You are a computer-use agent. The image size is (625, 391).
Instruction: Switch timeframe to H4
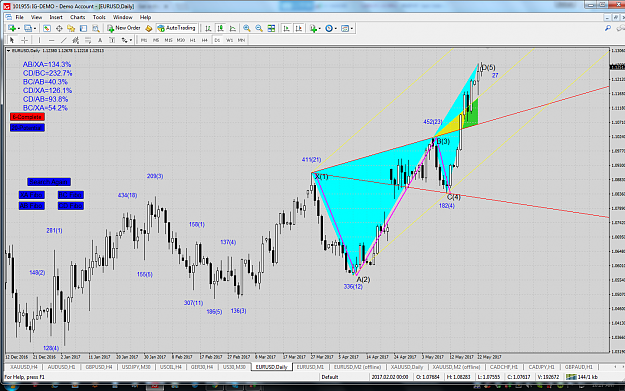pyautogui.click(x=204, y=40)
